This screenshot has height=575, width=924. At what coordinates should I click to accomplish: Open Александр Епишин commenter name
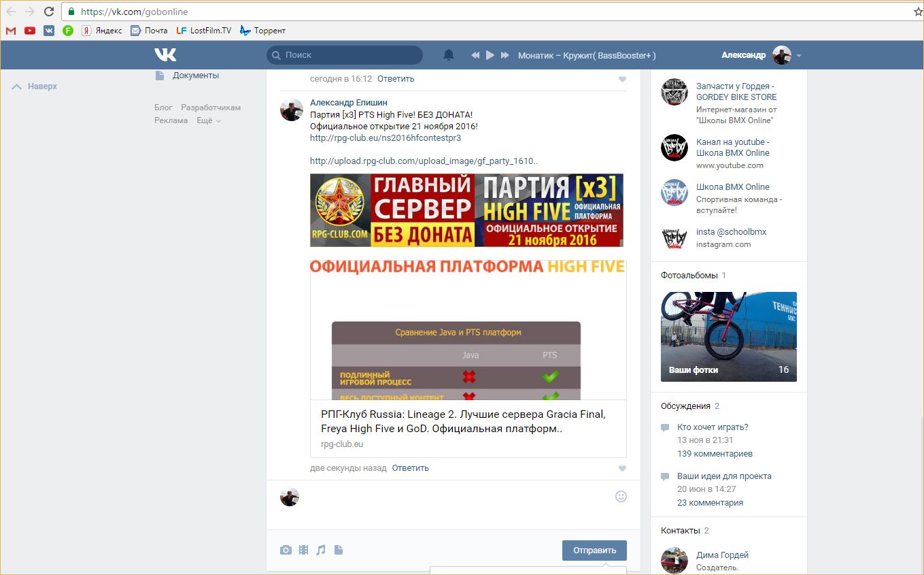pos(349,102)
